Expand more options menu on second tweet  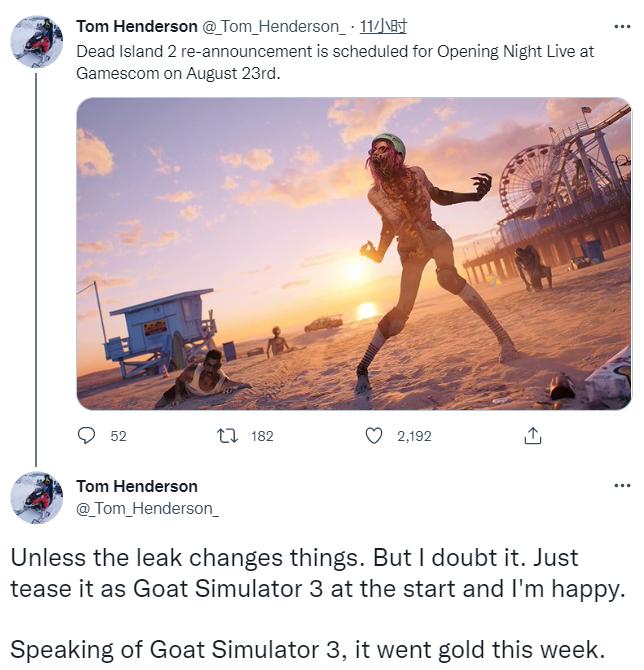621,486
